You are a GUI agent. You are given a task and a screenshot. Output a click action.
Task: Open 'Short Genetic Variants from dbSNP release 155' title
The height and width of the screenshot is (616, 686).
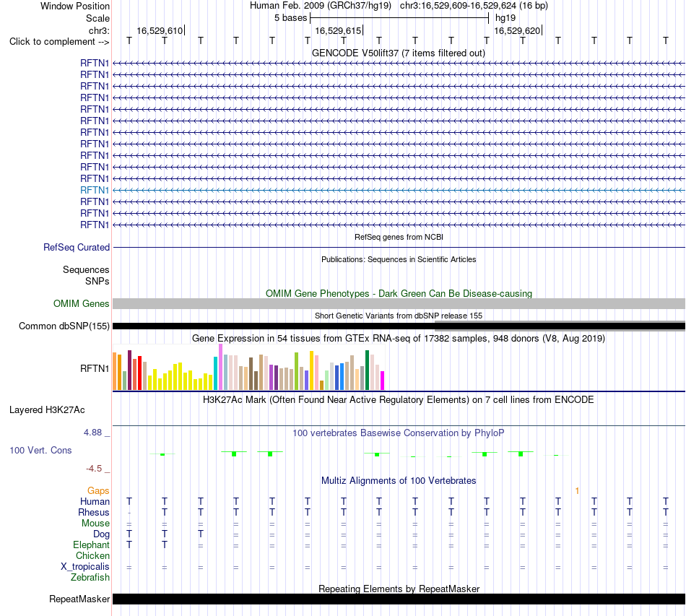399,316
